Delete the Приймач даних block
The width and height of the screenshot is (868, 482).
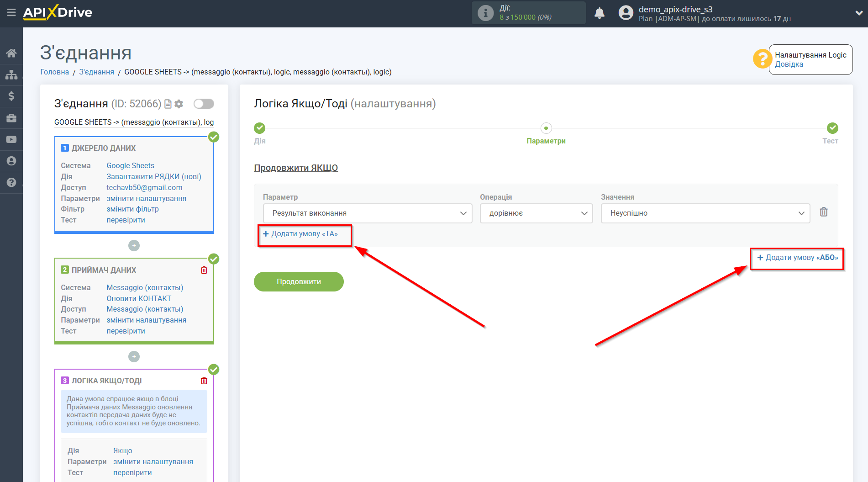pyautogui.click(x=204, y=270)
